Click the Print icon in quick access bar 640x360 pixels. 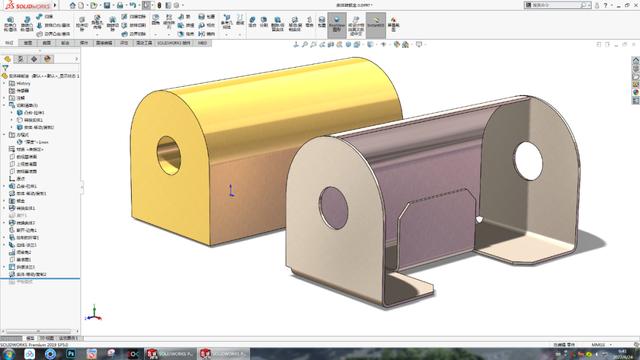tap(120, 5)
